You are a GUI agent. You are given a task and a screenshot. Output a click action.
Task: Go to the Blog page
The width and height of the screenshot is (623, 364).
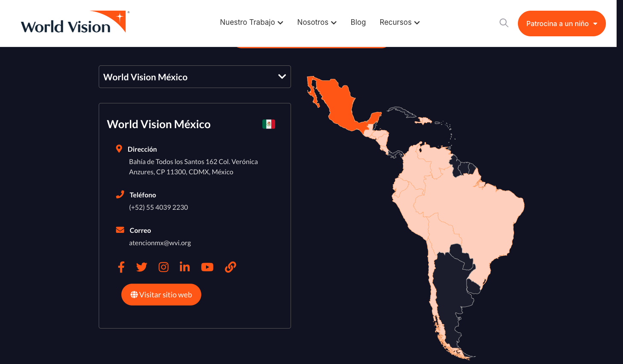click(x=358, y=22)
